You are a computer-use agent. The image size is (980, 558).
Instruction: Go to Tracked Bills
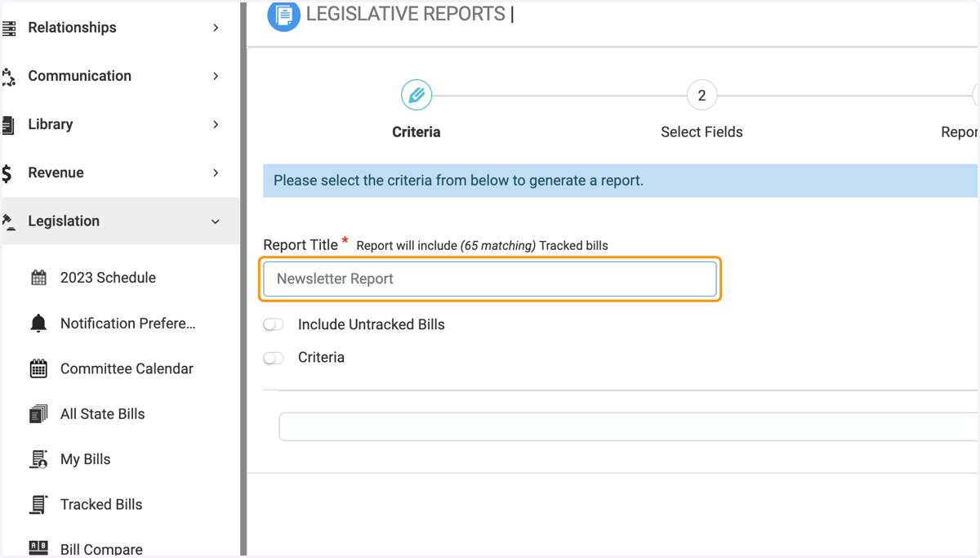click(x=101, y=505)
